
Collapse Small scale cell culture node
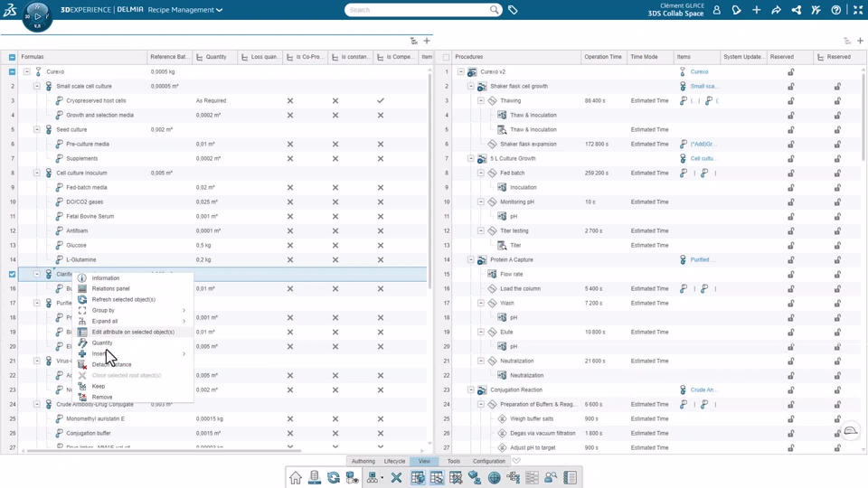[x=36, y=86]
